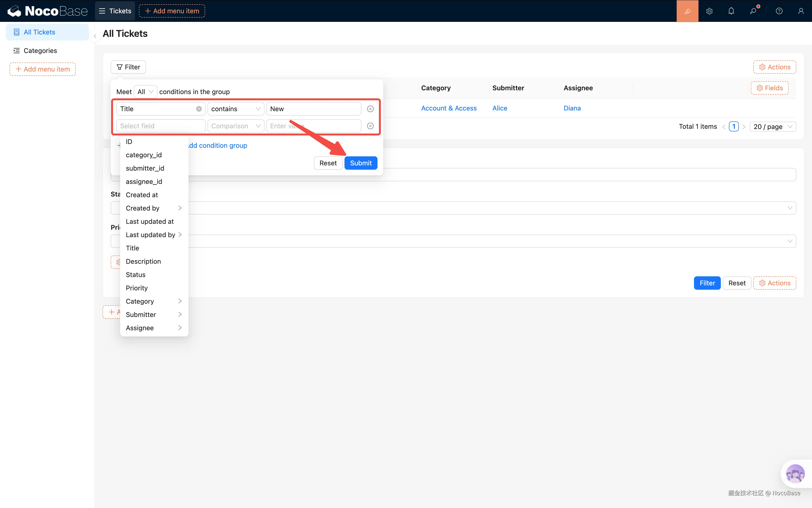
Task: Open the settings gear in top bar
Action: [x=709, y=11]
